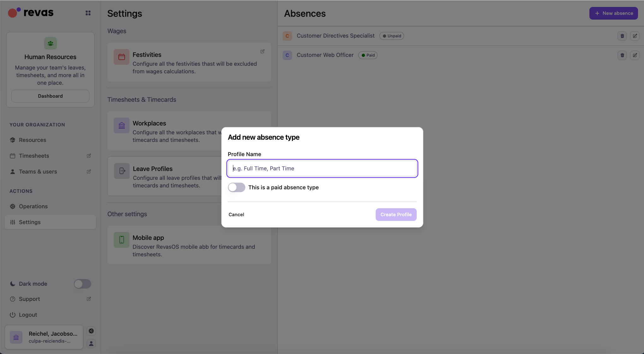
Task: Click the gear icon near the user profile
Action: (91, 331)
